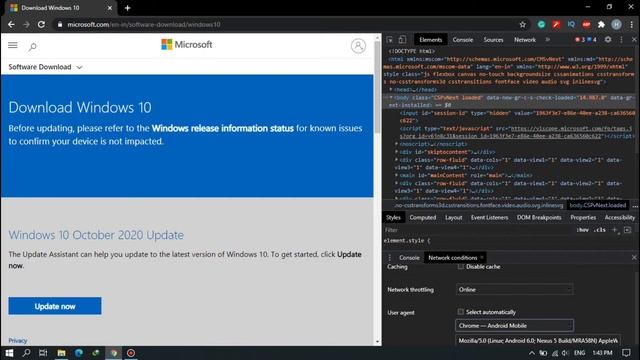The height and width of the screenshot is (360, 640).
Task: Expand the noscript element node
Action: tap(396, 144)
